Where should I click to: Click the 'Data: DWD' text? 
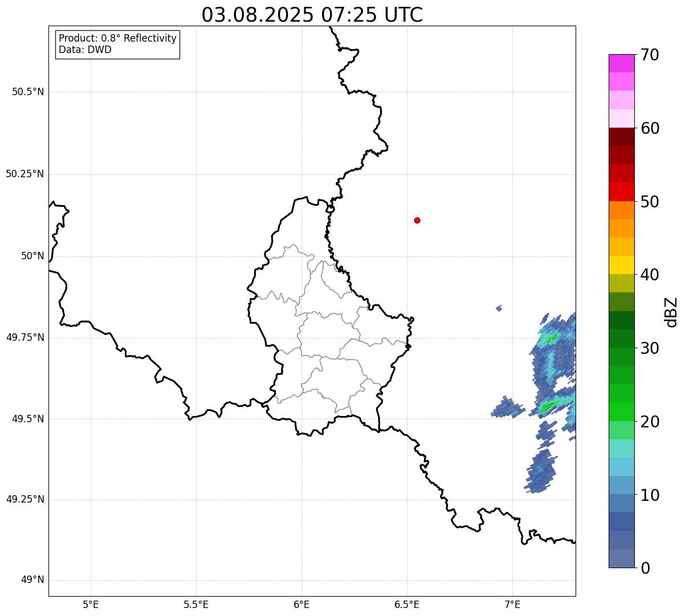click(x=85, y=50)
